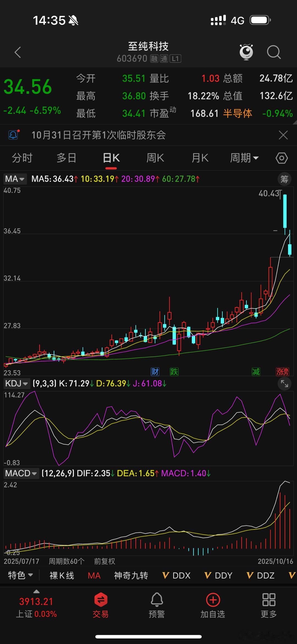Open the KDJ indicator dropdown
Viewport: 297px width, 644px height.
[16, 383]
